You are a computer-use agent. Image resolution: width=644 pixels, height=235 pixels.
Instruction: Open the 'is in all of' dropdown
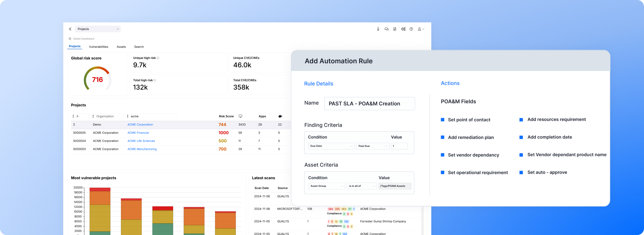coord(362,186)
